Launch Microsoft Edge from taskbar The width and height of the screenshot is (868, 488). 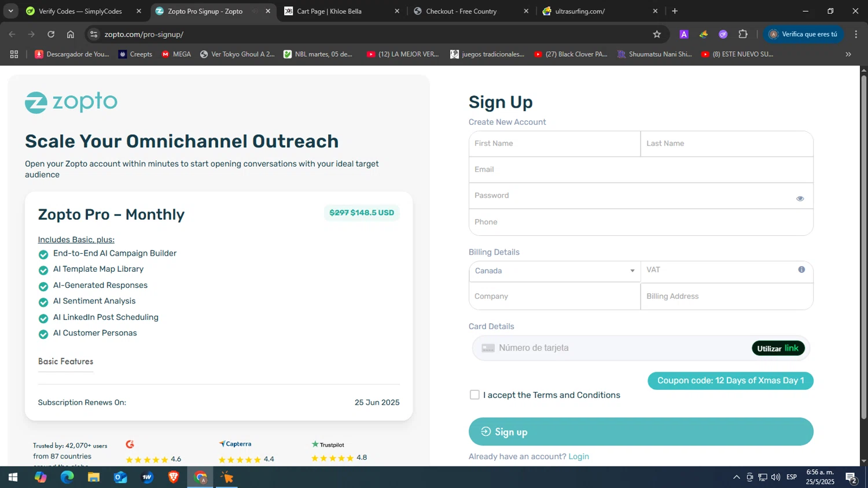(67, 477)
